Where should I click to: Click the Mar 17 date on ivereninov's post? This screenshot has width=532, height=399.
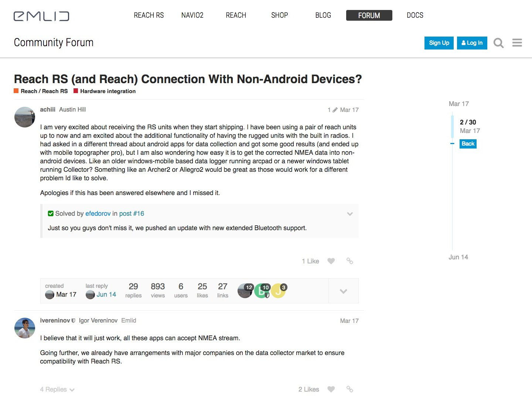[x=349, y=321]
